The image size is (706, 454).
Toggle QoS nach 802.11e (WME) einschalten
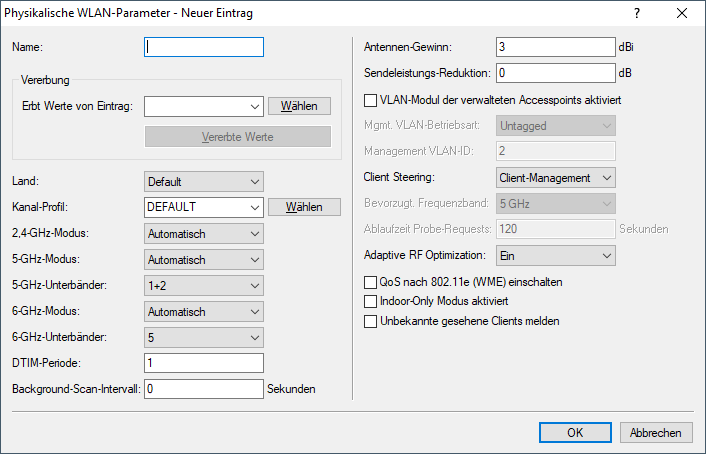372,283
